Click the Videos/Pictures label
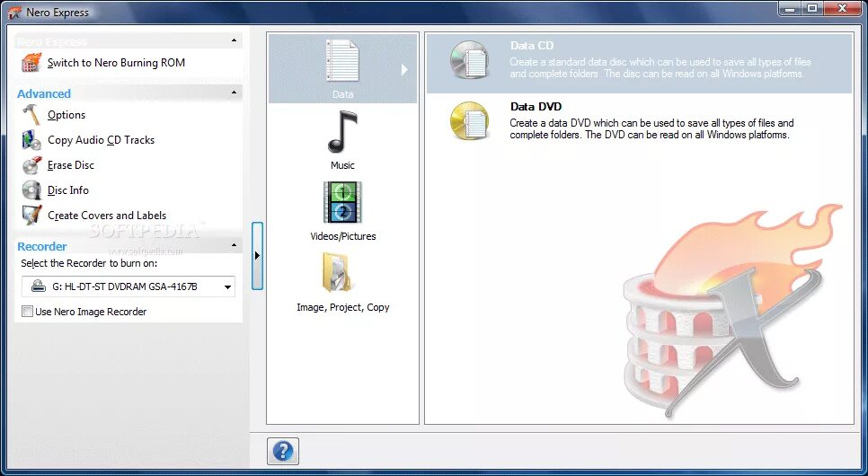This screenshot has height=476, width=868. [343, 236]
